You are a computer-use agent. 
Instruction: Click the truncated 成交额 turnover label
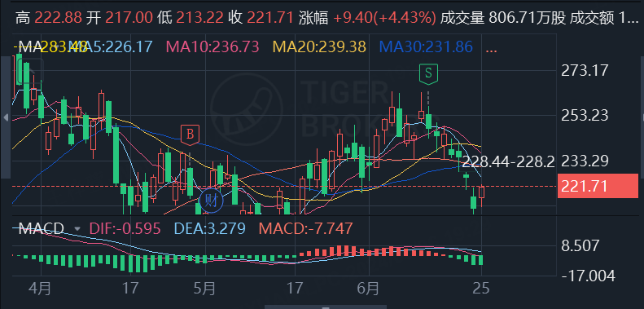click(605, 18)
